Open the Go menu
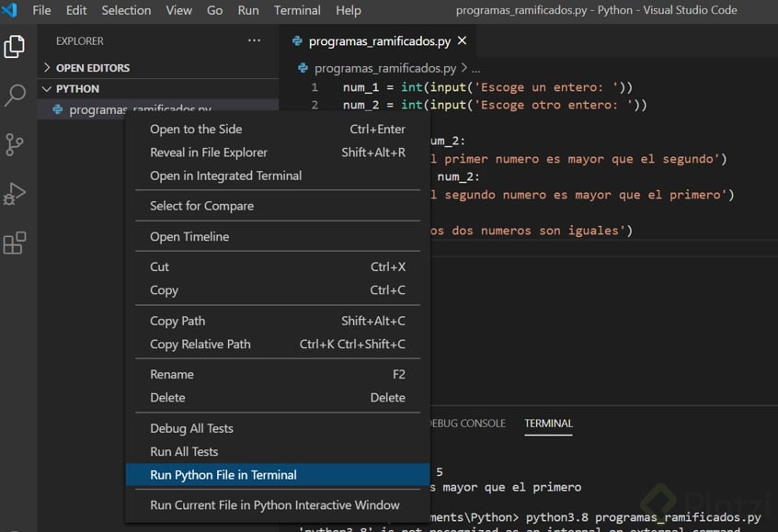Viewport: 778px width, 532px height. pyautogui.click(x=214, y=10)
